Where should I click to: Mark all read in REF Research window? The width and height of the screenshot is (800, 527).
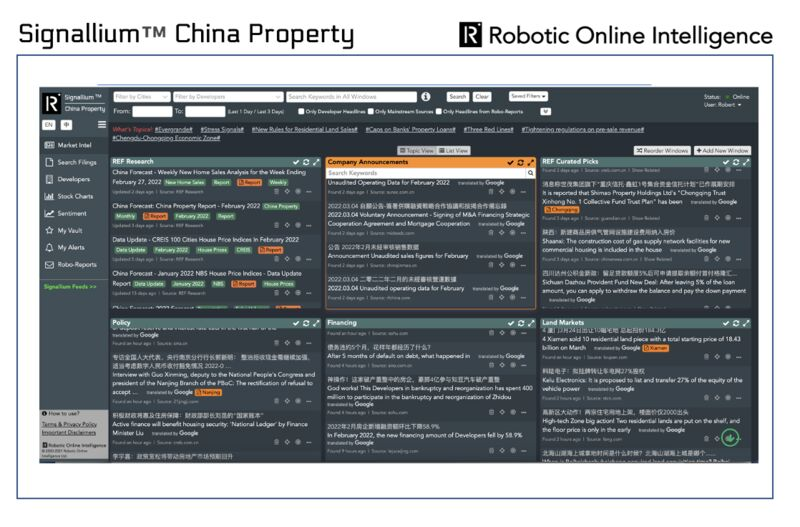[x=296, y=162]
